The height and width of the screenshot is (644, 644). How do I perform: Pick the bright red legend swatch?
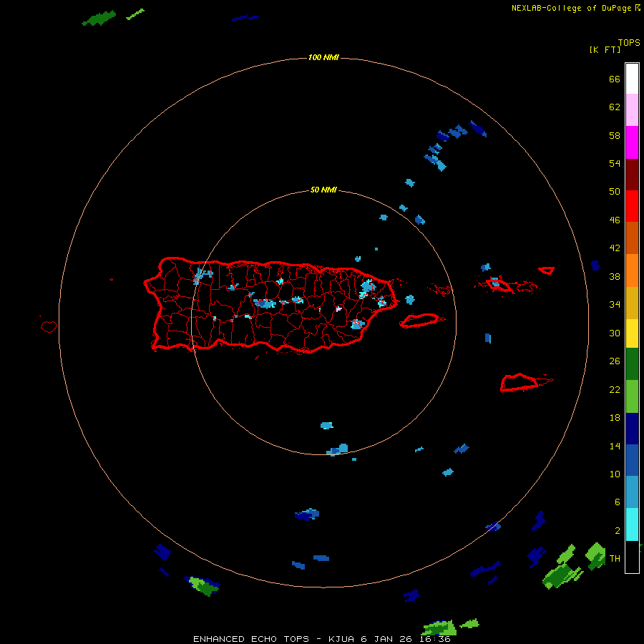tap(632, 206)
